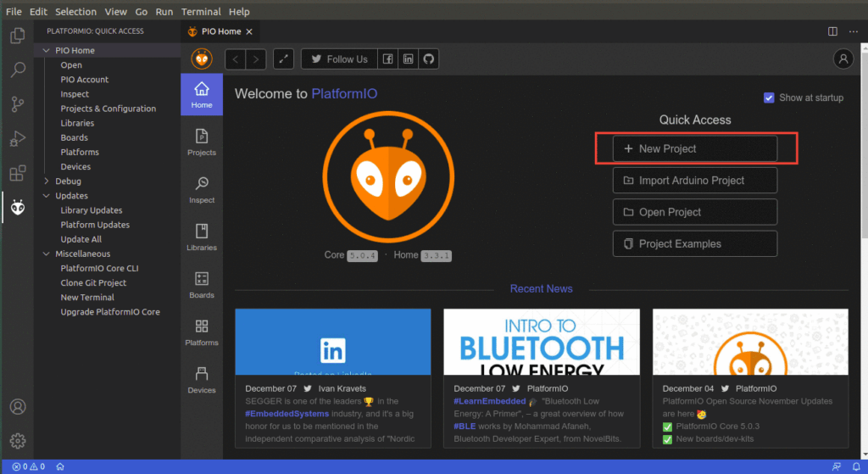Click the split editor icon
Image resolution: width=868 pixels, height=474 pixels.
click(x=832, y=31)
